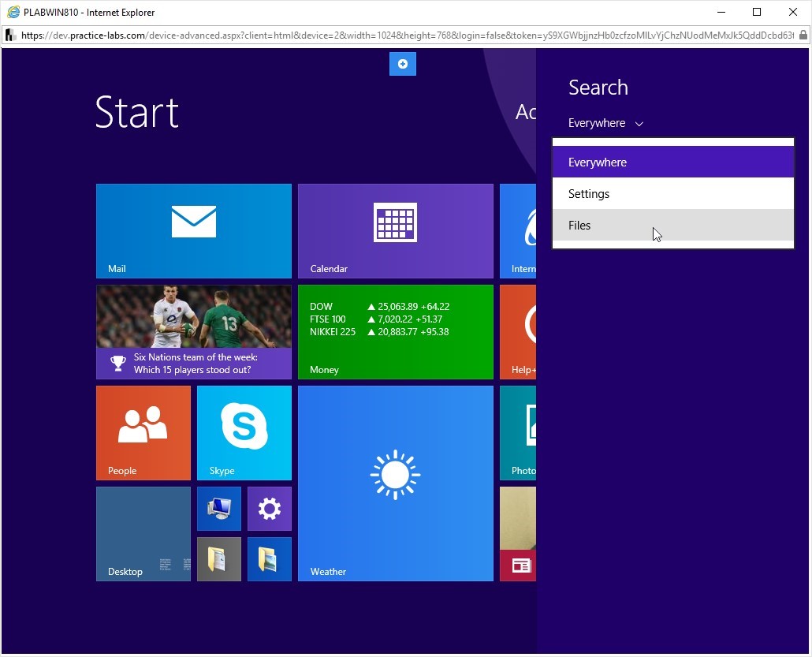Maximize the Internet Explorer window
812x657 pixels.
(757, 12)
